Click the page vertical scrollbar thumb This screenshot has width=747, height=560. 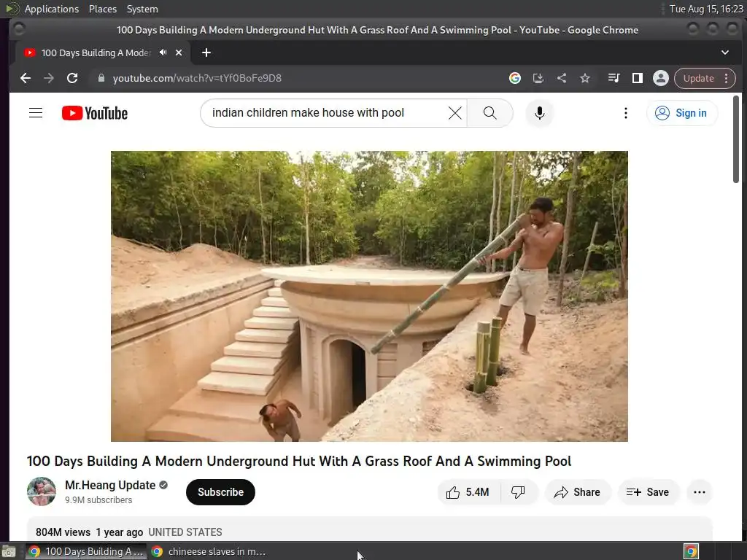click(736, 139)
